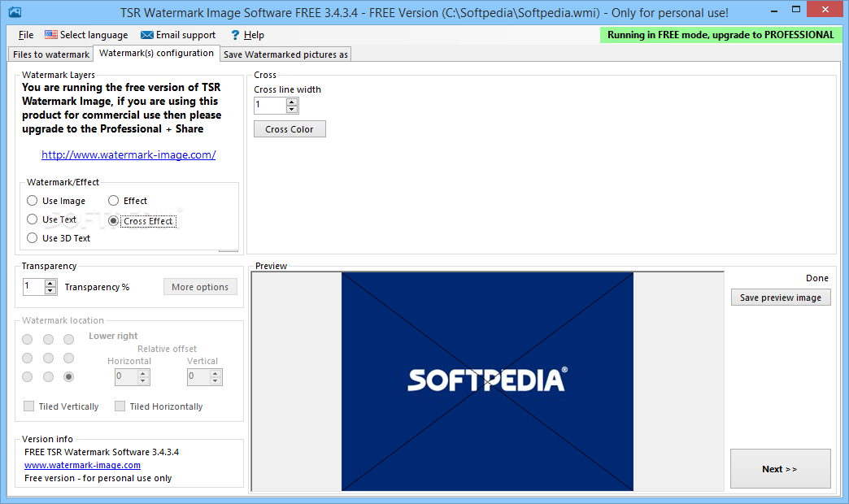This screenshot has width=849, height=504.
Task: Click the Softpedia preview image
Action: point(487,381)
